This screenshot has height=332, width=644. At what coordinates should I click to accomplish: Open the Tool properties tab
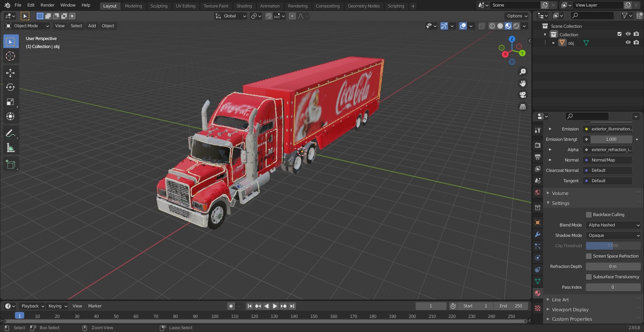point(537,130)
